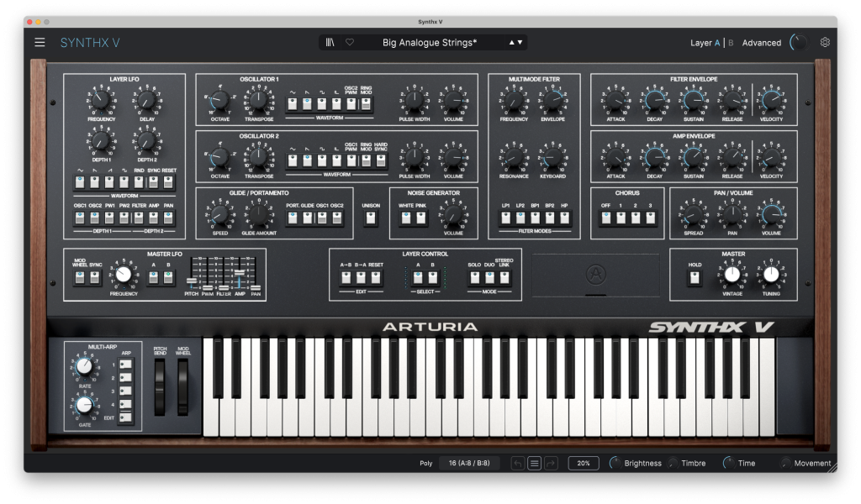This screenshot has width=861, height=504.
Task: Click the Movement macro knob
Action: (786, 464)
